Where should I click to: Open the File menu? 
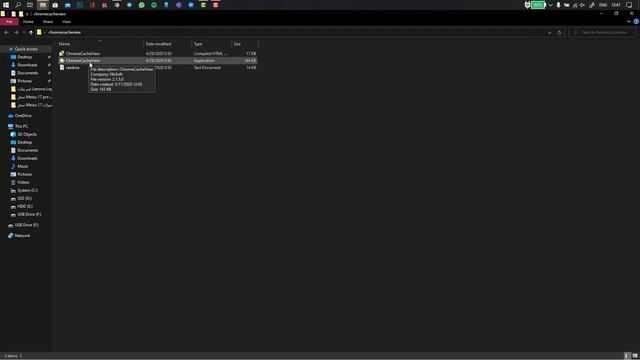point(9,22)
